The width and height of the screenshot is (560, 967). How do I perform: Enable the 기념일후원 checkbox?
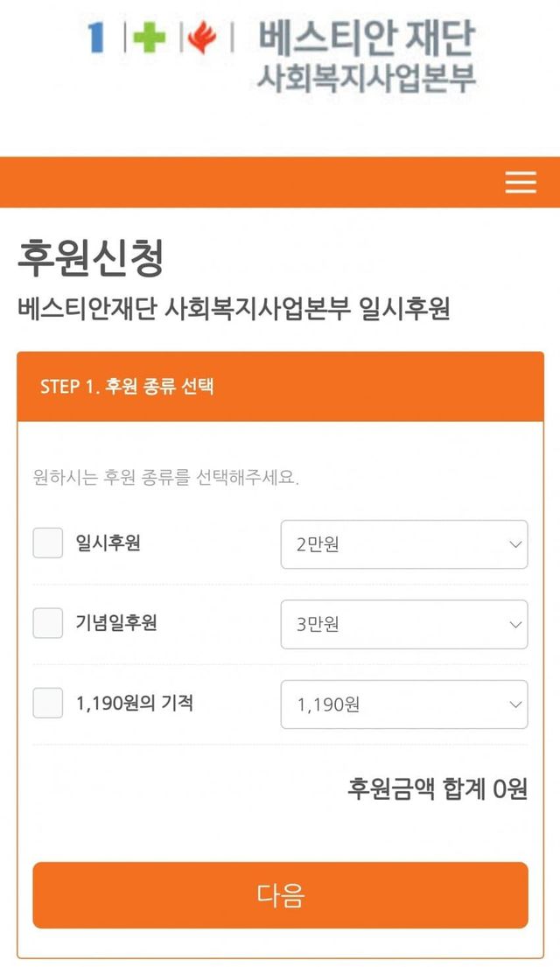click(x=48, y=623)
